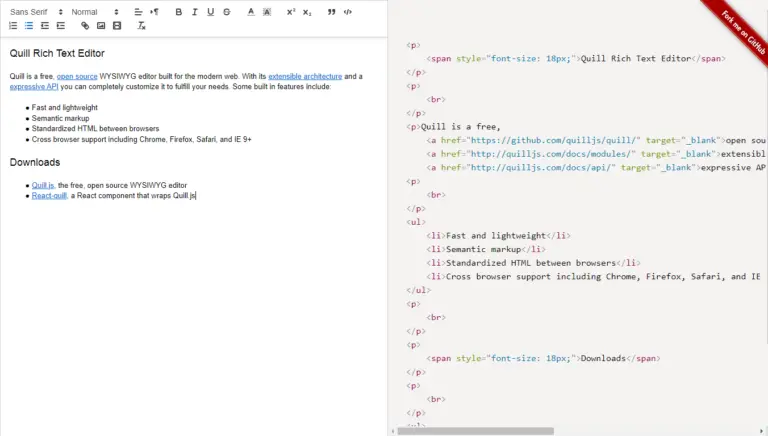Click '<li>Fast and lightweight</li>' code line
The height and width of the screenshot is (436, 768).
coord(498,236)
